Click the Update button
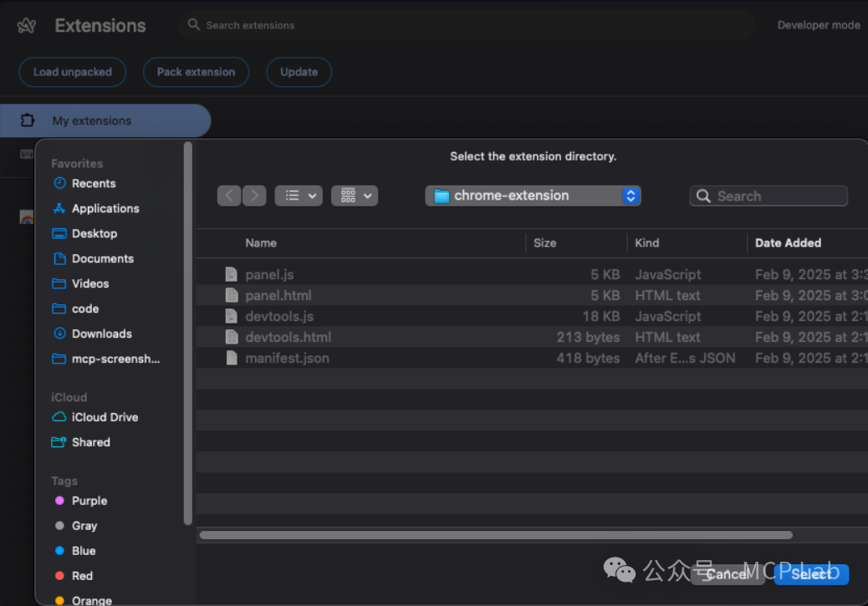868x606 pixels. (299, 72)
